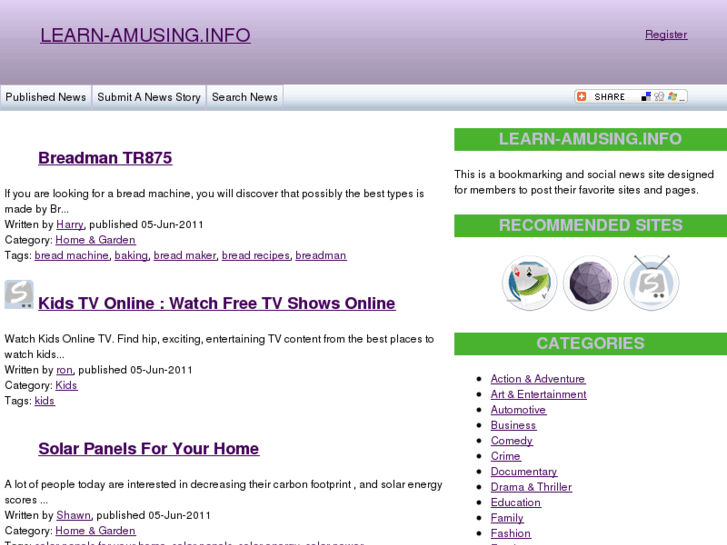Viewport: 727px width, 545px height.
Task: Click the 'published 05-Jun-2011' text under Breadman
Action: click(x=146, y=224)
